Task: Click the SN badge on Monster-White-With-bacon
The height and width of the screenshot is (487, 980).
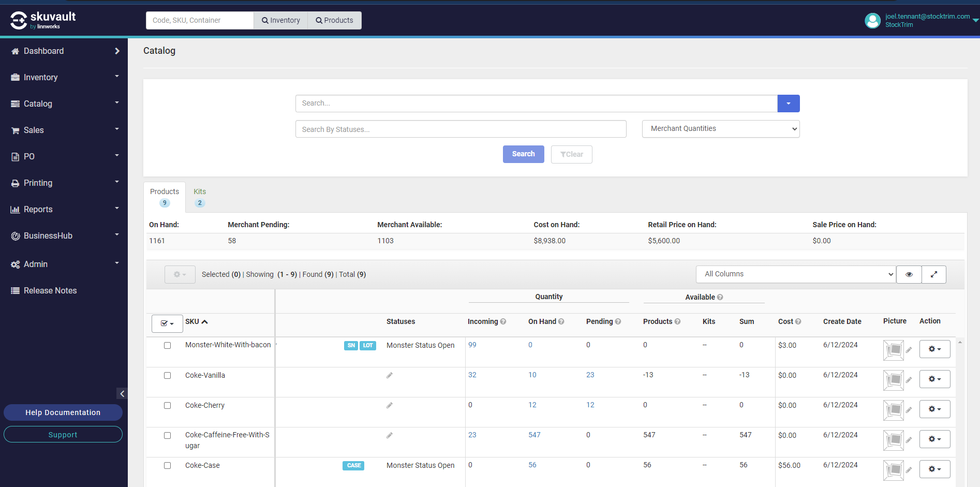Action: point(351,346)
